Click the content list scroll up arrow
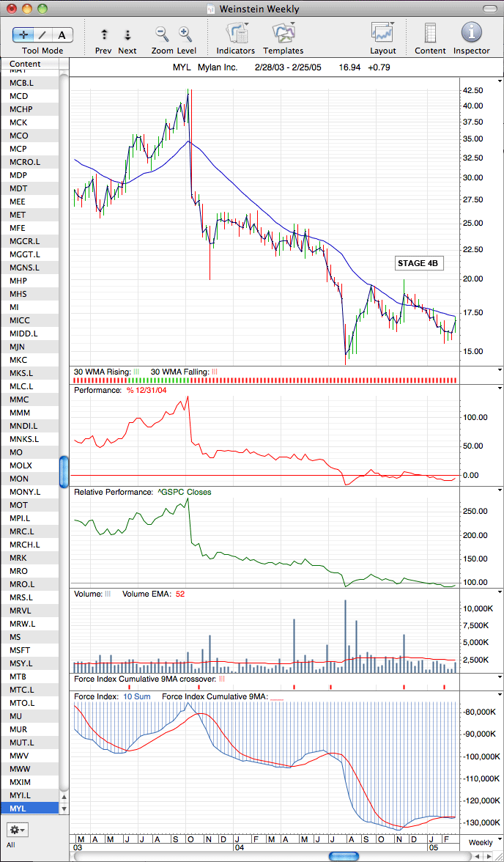 tap(64, 797)
